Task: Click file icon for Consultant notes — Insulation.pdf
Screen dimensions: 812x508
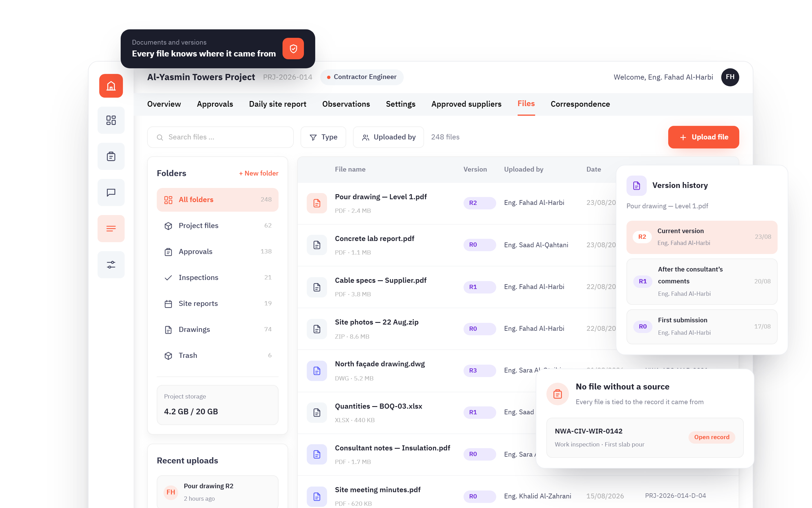Action: tap(317, 454)
